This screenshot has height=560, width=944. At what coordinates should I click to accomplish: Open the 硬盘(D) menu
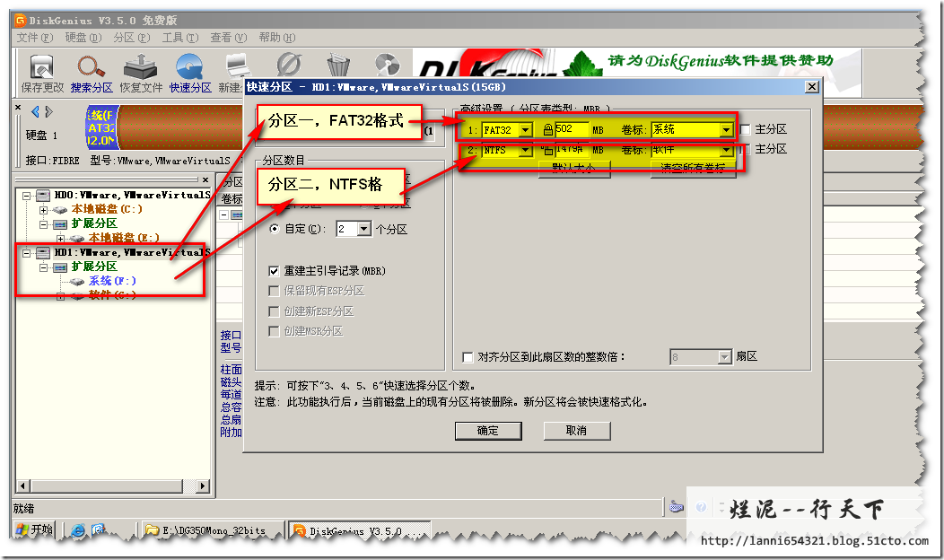[83, 38]
